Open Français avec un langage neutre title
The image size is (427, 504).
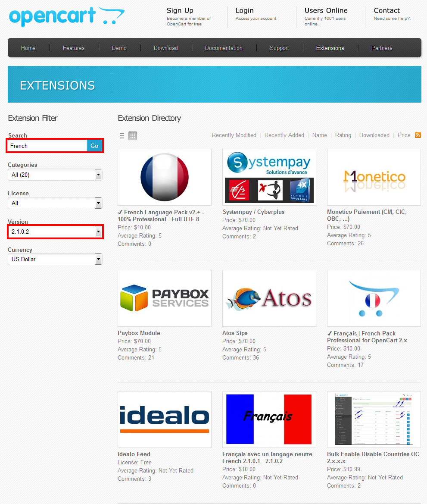(x=269, y=458)
